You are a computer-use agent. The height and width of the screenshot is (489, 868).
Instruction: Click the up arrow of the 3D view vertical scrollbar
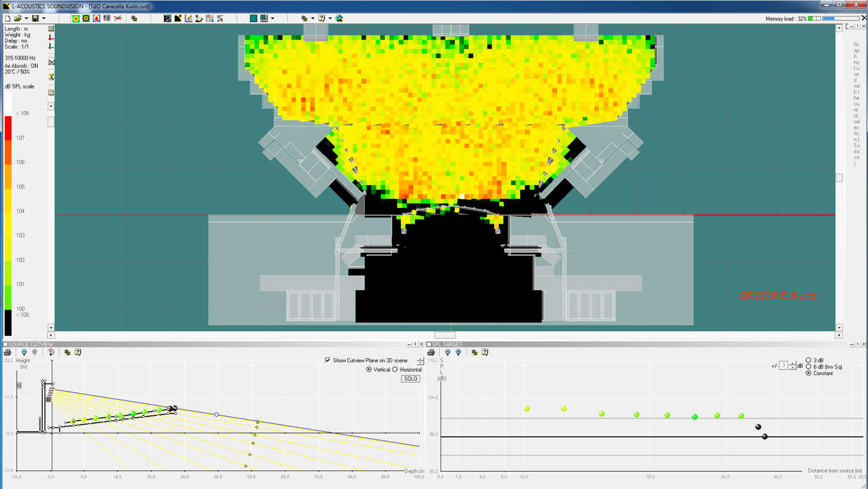pyautogui.click(x=839, y=28)
